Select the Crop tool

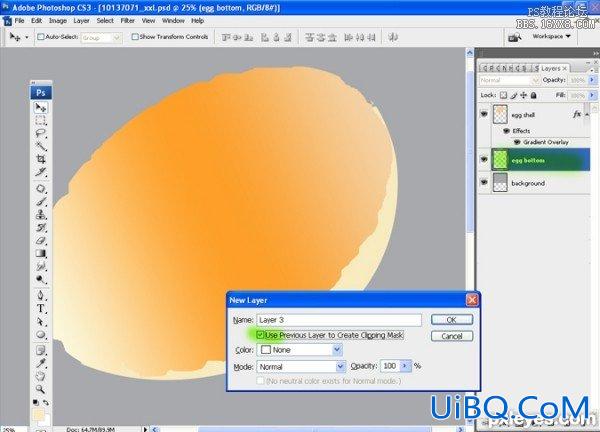point(41,159)
